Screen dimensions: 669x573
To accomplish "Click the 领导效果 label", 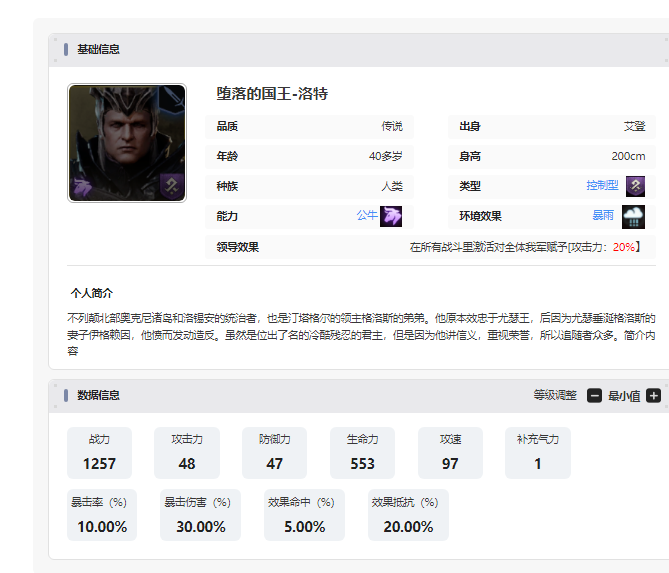I will pos(238,247).
